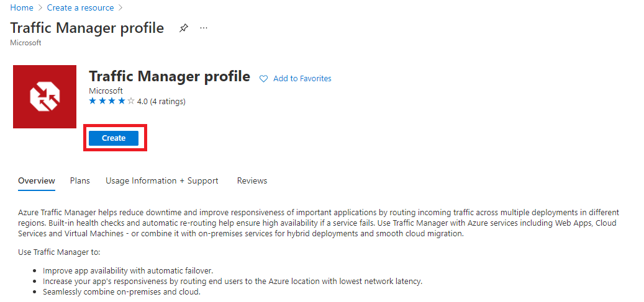Click the red Traffic Manager logo
This screenshot has height=302, width=644.
[45, 97]
